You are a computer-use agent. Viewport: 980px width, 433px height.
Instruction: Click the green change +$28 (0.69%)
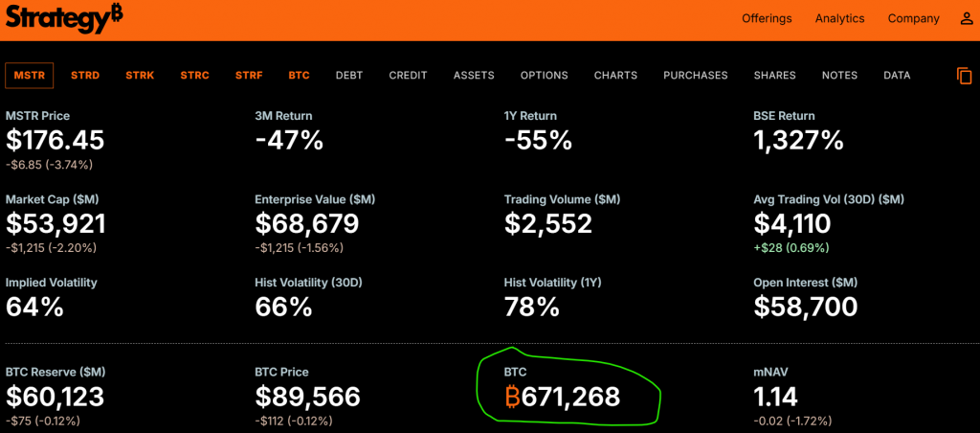pos(791,248)
